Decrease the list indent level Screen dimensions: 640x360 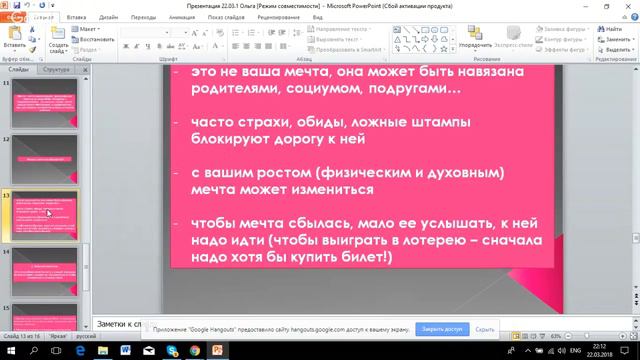(271, 33)
